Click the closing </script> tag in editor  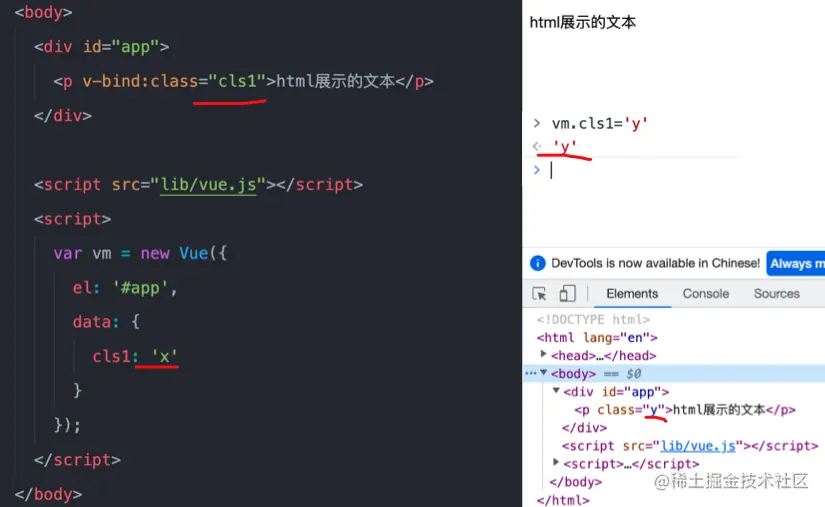point(77,460)
